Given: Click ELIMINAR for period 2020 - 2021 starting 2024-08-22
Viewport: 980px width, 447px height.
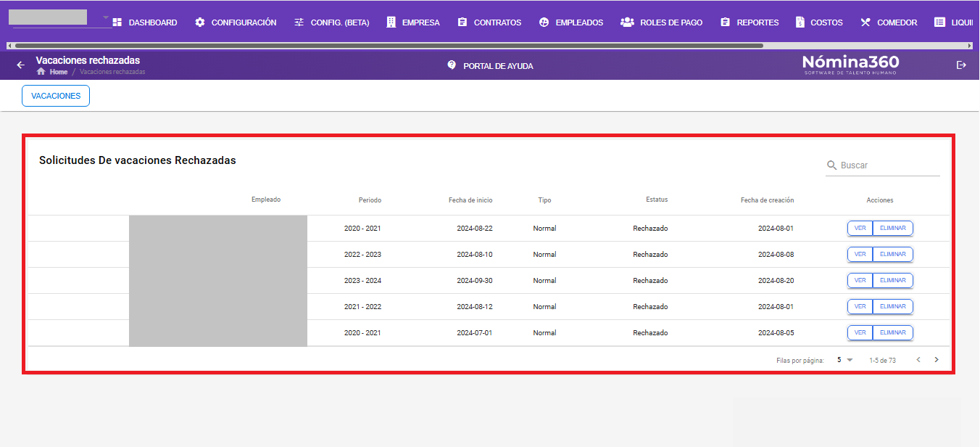Looking at the screenshot, I should click(893, 228).
